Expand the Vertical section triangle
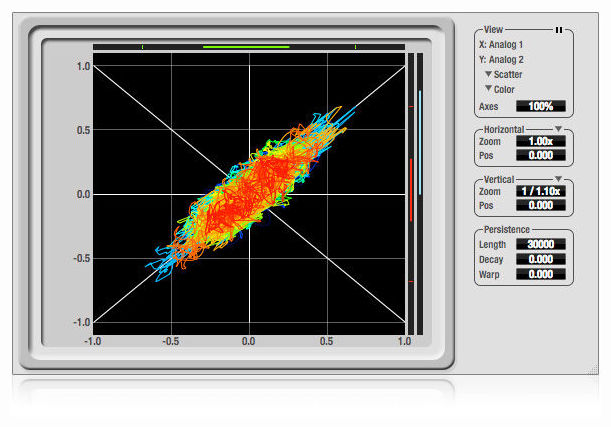Image resolution: width=611 pixels, height=427 pixels. (558, 179)
